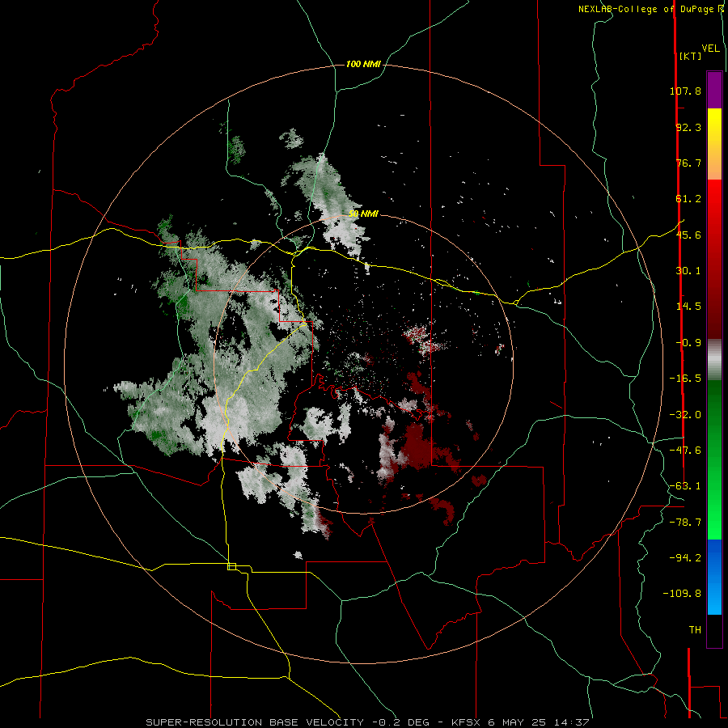
Task: Click the -16.5 legend value
Action: [685, 379]
